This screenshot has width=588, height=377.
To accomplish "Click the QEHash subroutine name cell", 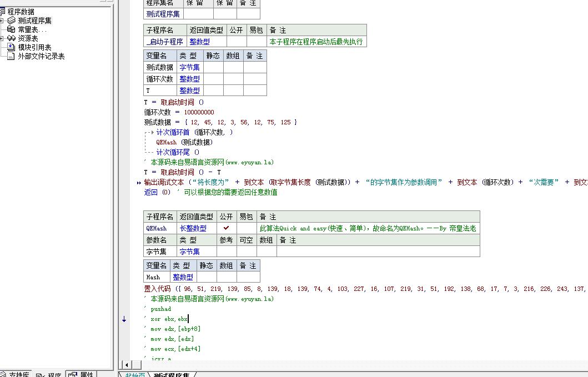I will coord(160,228).
